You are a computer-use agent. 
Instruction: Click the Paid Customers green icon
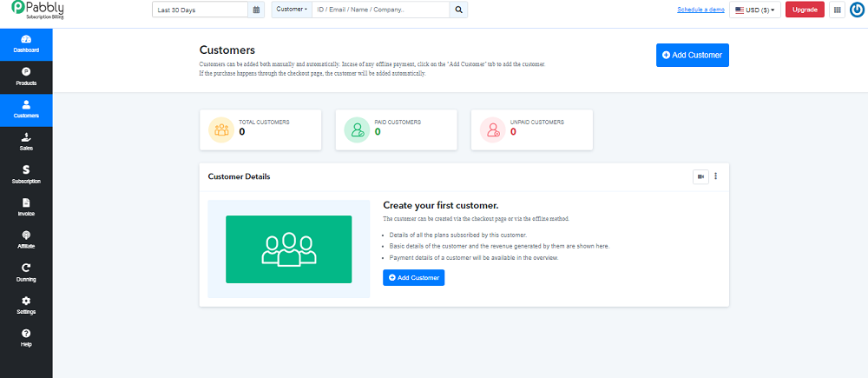click(358, 129)
